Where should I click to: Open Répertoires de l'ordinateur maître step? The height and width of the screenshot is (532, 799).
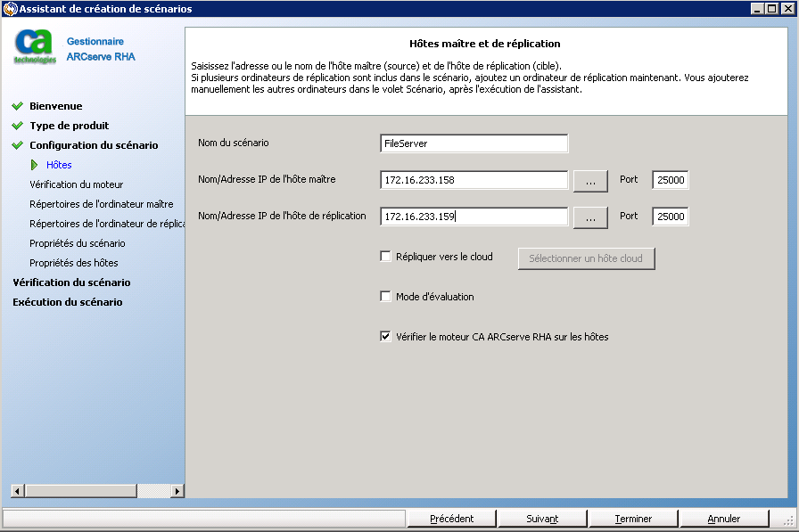[101, 204]
